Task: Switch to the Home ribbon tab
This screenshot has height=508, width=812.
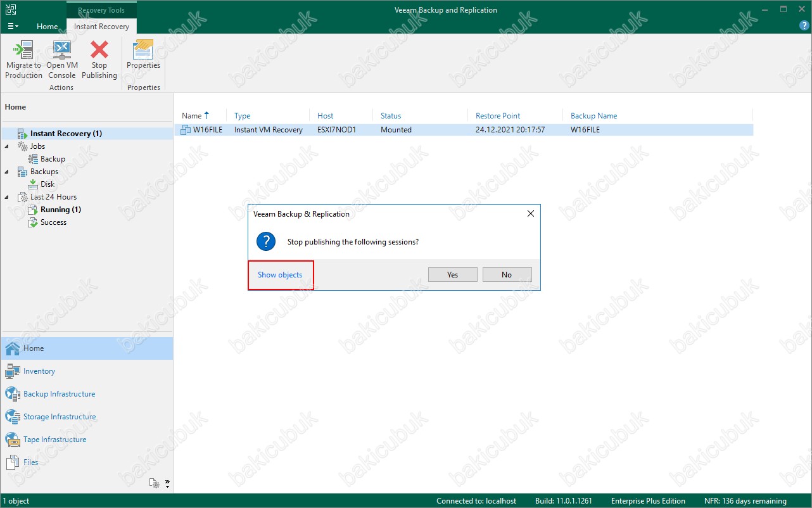Action: 48,27
